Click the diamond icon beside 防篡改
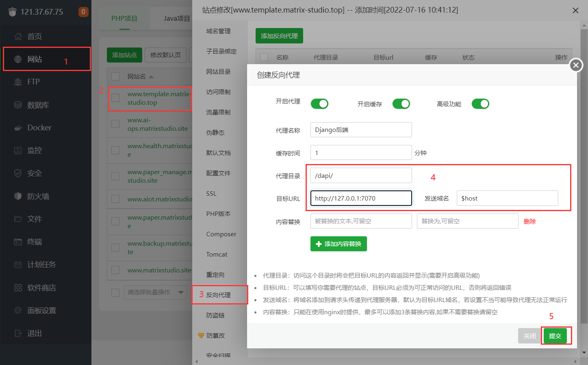The image size is (588, 365). click(x=201, y=336)
